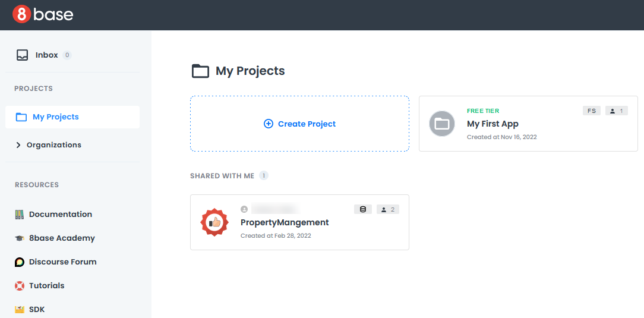The image size is (644, 318).
Task: Open the My First App project title
Action: point(493,124)
